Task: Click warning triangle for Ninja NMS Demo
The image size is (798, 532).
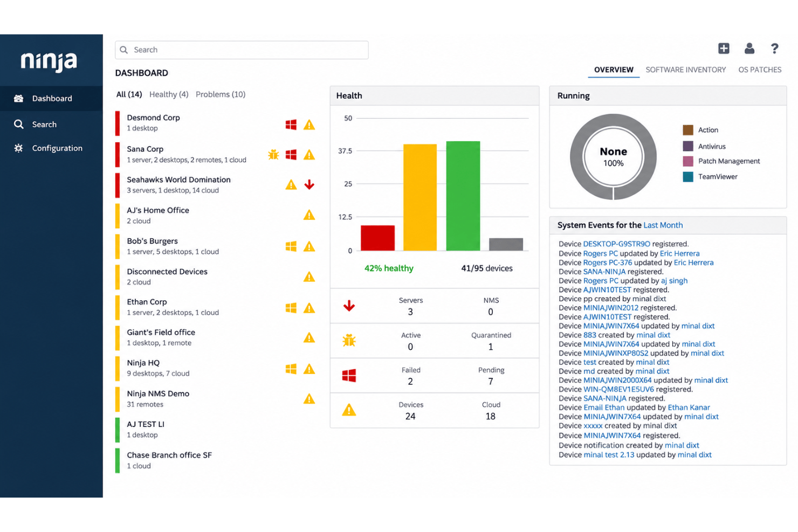Action: point(309,399)
